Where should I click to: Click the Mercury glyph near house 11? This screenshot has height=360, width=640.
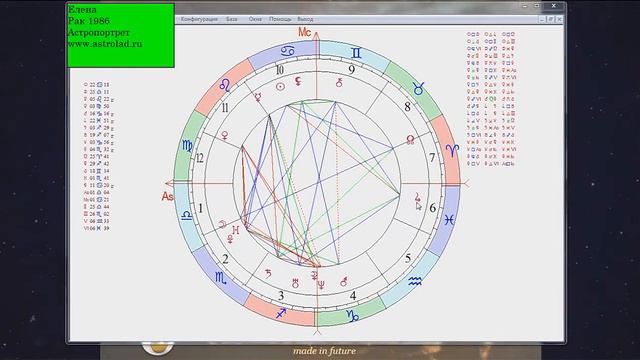(258, 97)
